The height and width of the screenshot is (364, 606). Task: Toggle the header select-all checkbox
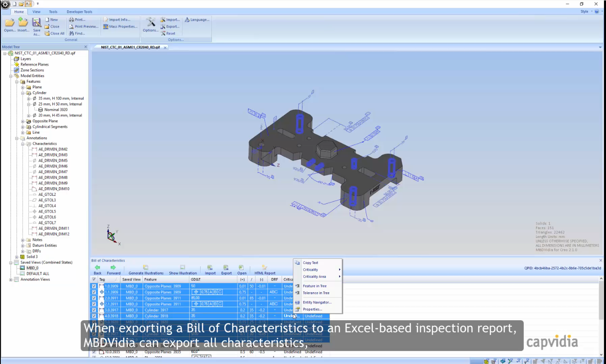(94, 279)
